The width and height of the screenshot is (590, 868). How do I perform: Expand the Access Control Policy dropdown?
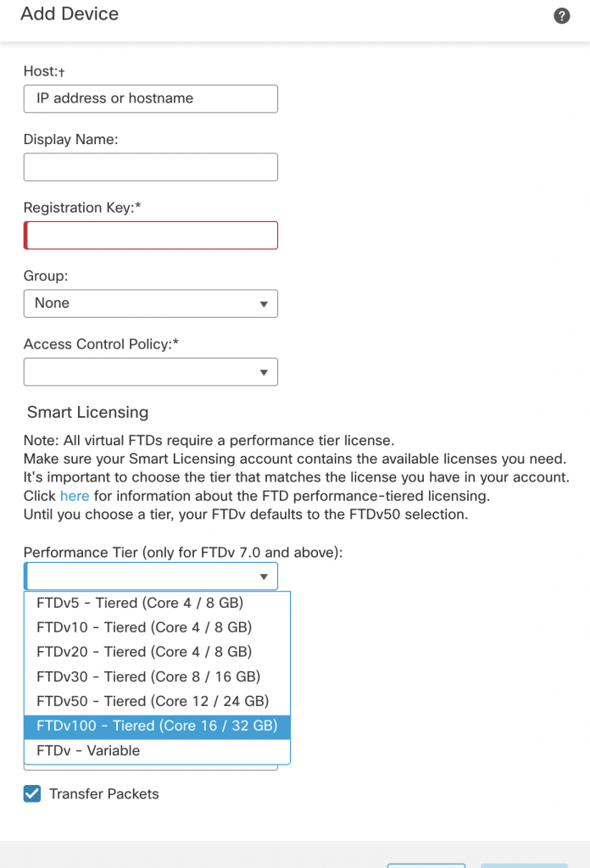(151, 372)
